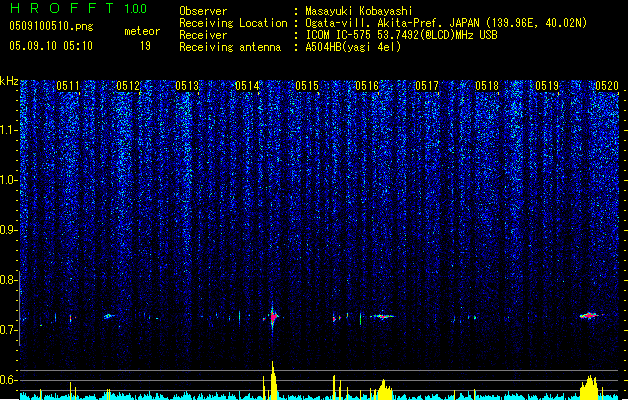The width and height of the screenshot is (629, 400).
Task: Click the HROFFT 1.0.0 title text
Action: (x=79, y=8)
